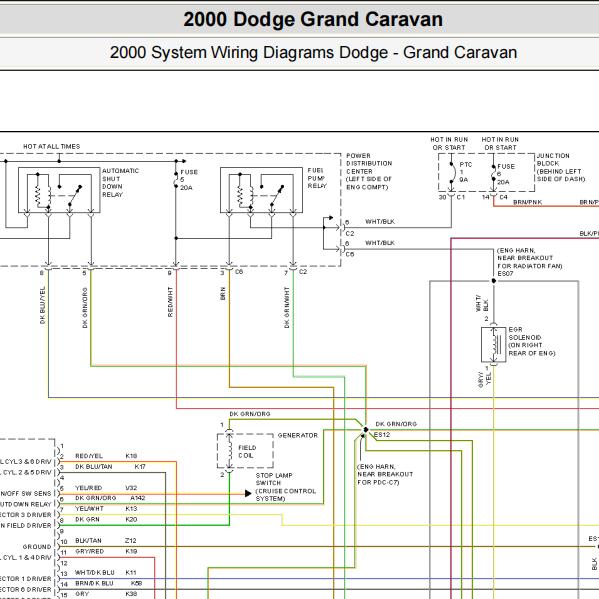
Task: Select "NEAR BREAKOUT FOR RADIATOR FAN" note
Action: pos(529,262)
